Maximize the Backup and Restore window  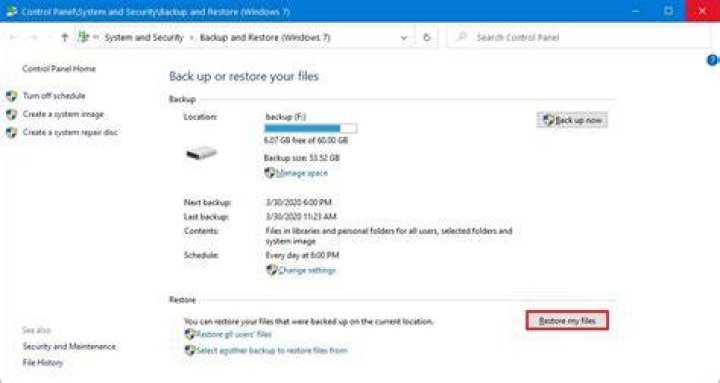pyautogui.click(x=669, y=11)
